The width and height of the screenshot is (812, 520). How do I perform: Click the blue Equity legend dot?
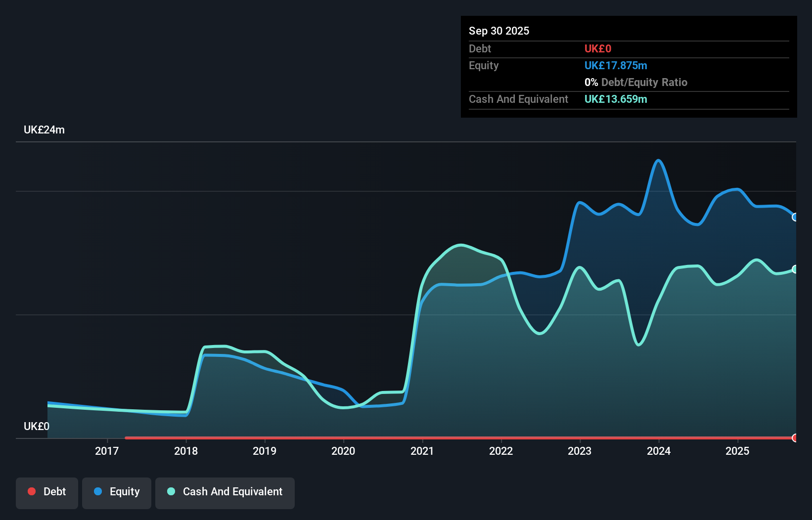click(98, 491)
